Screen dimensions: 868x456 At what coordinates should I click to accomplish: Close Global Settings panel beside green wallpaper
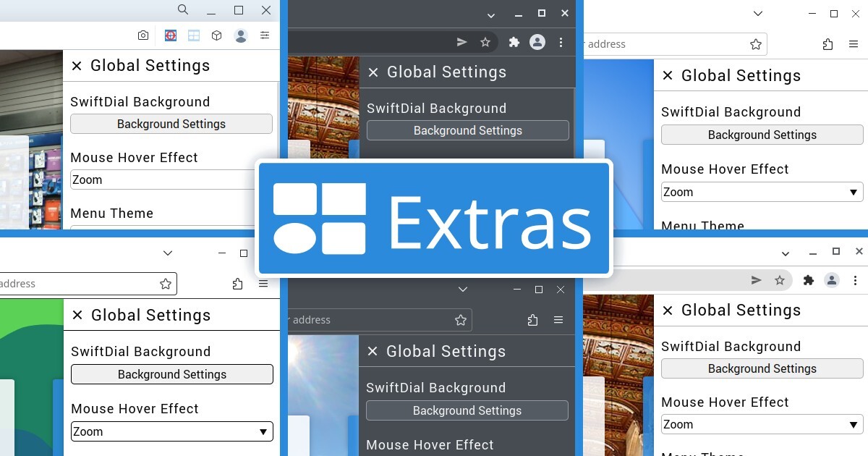(77, 315)
